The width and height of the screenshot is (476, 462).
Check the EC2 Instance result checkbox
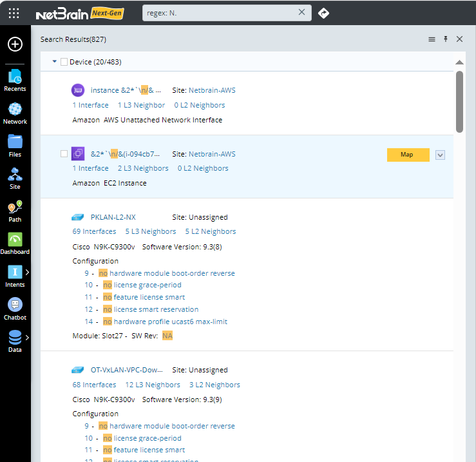[64, 154]
